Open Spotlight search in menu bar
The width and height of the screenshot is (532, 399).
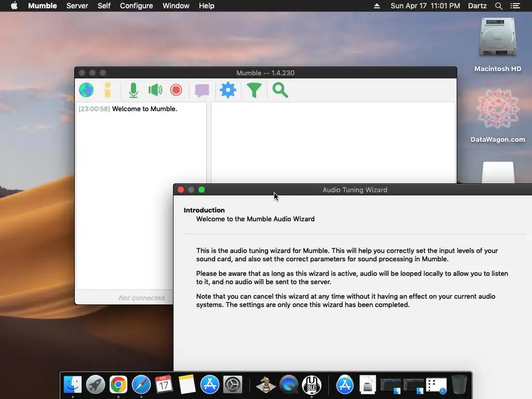pyautogui.click(x=498, y=6)
